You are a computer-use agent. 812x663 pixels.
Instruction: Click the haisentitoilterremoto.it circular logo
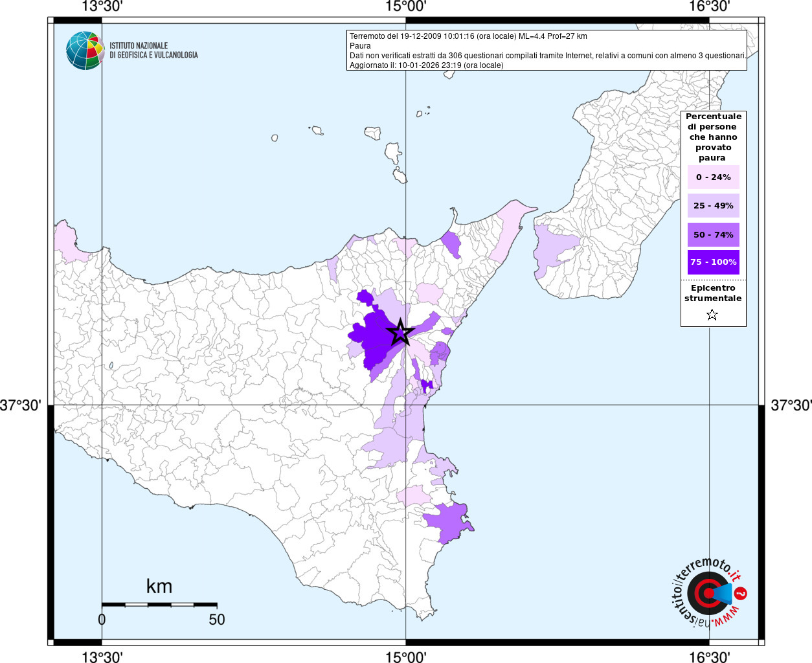tap(708, 593)
